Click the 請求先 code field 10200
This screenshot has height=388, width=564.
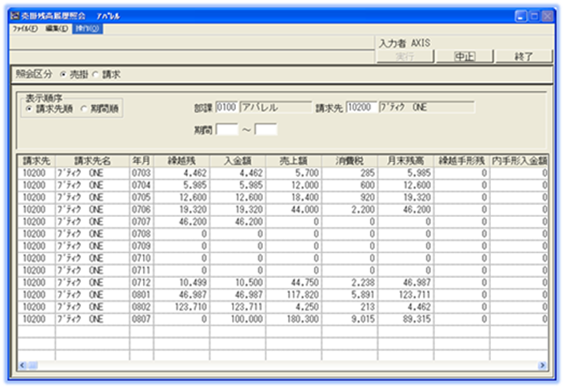[x=361, y=107]
